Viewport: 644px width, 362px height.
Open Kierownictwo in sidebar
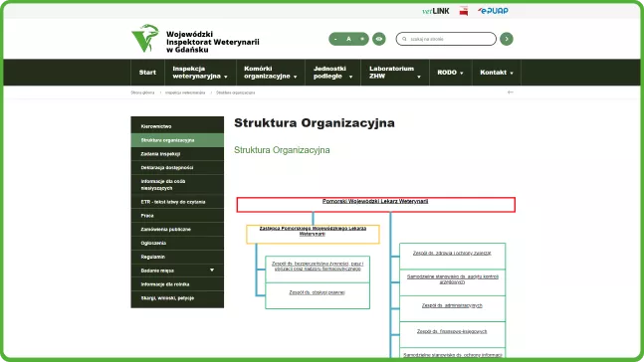(x=177, y=126)
